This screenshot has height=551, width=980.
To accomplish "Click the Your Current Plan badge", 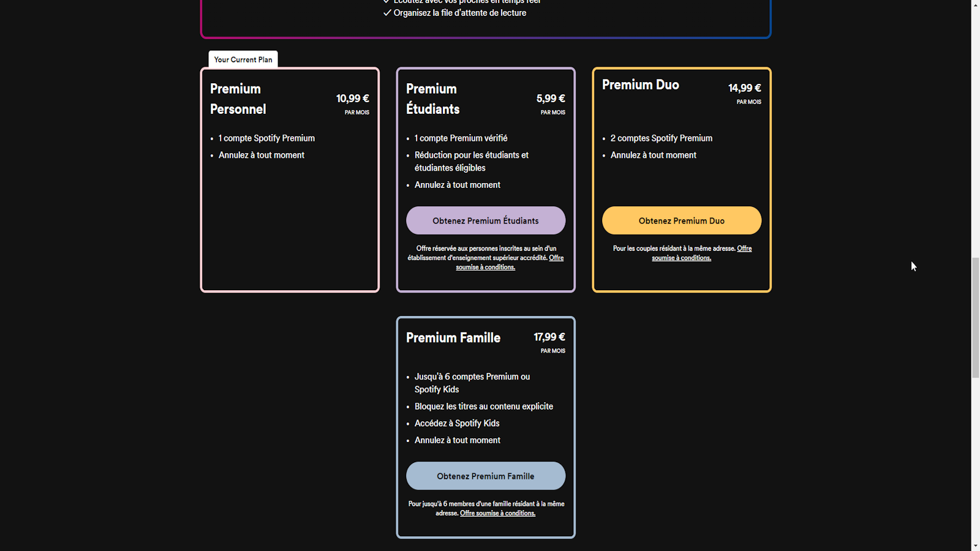I will (x=243, y=59).
